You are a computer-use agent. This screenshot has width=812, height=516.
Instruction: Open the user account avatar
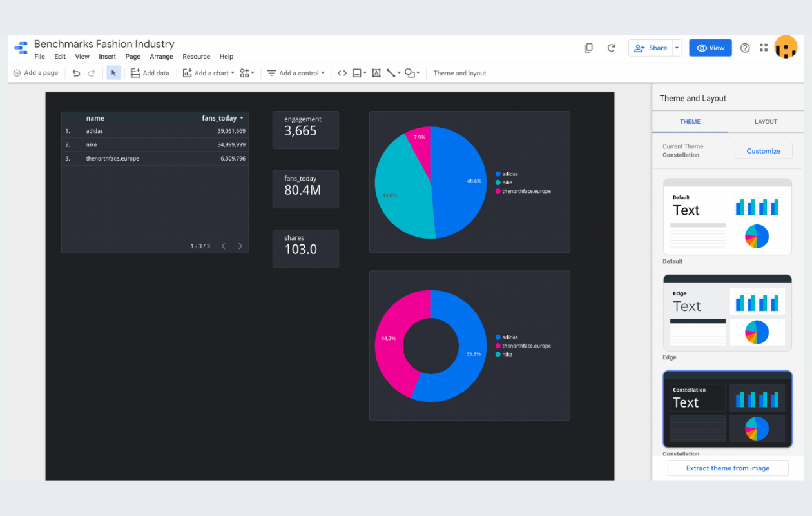(786, 47)
